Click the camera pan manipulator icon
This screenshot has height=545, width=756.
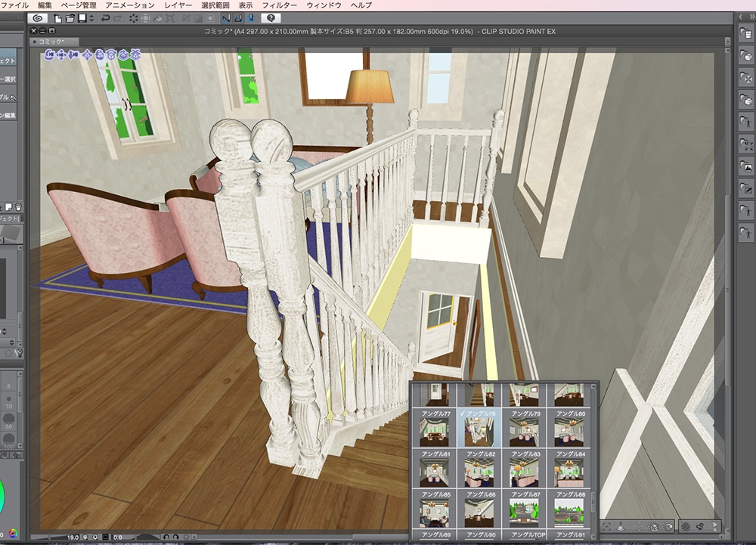(x=62, y=55)
